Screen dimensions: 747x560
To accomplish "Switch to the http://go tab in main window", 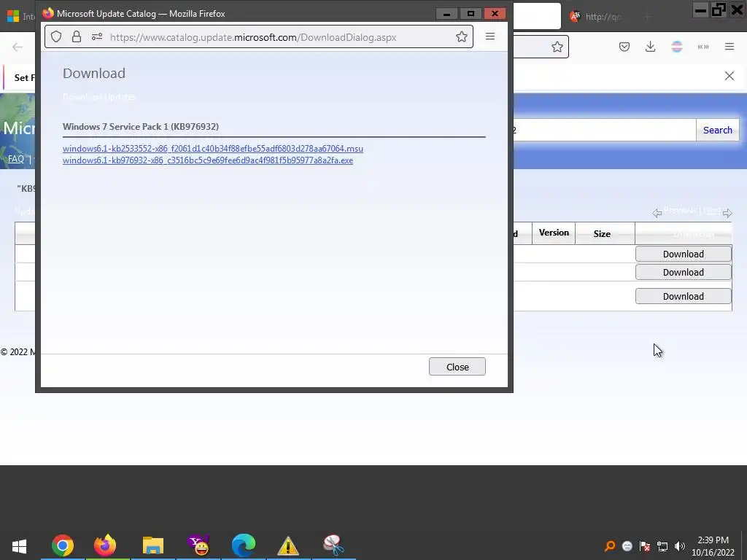I will point(596,17).
